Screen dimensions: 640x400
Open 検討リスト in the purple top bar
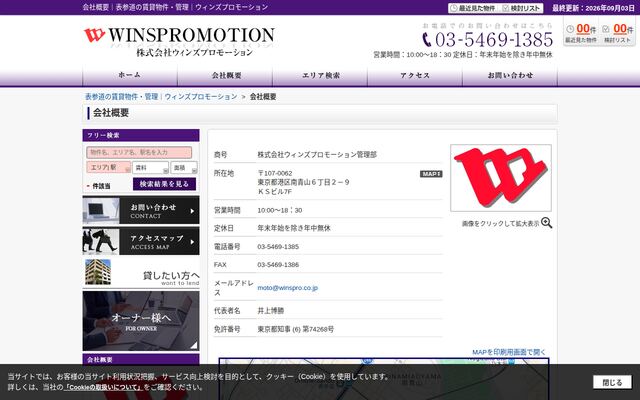(522, 8)
